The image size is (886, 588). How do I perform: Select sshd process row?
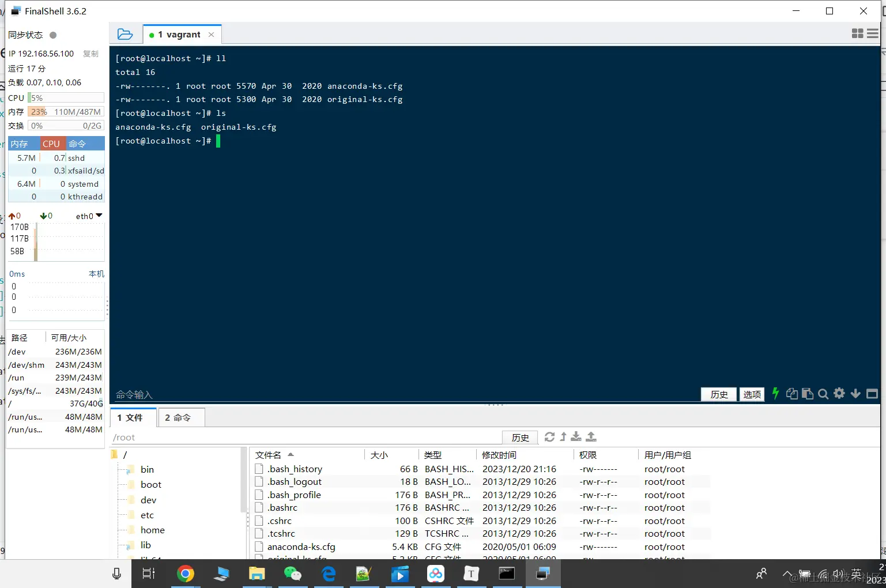(56, 158)
